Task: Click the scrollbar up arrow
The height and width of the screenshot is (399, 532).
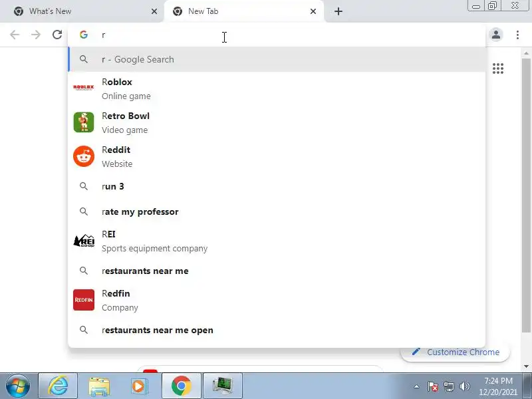Action: coord(526,53)
